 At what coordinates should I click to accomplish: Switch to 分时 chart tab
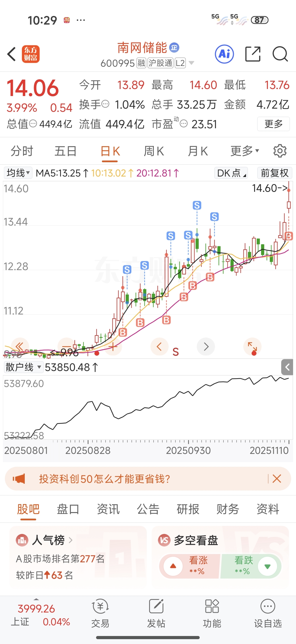pyautogui.click(x=22, y=151)
